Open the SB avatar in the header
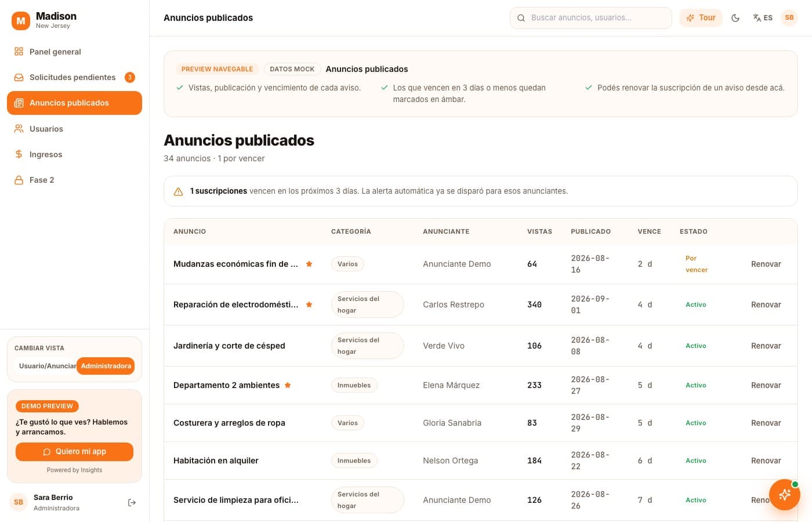812x522 pixels. [789, 18]
